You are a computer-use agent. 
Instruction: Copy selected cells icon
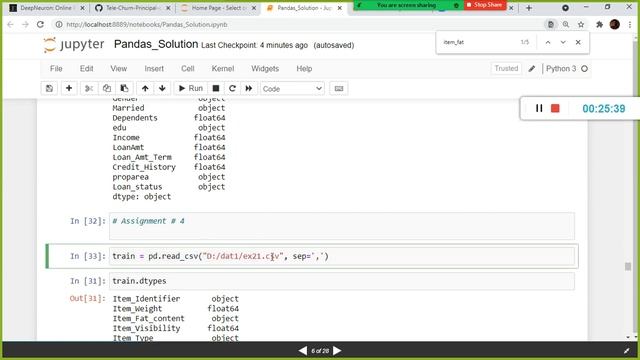[x=107, y=88]
